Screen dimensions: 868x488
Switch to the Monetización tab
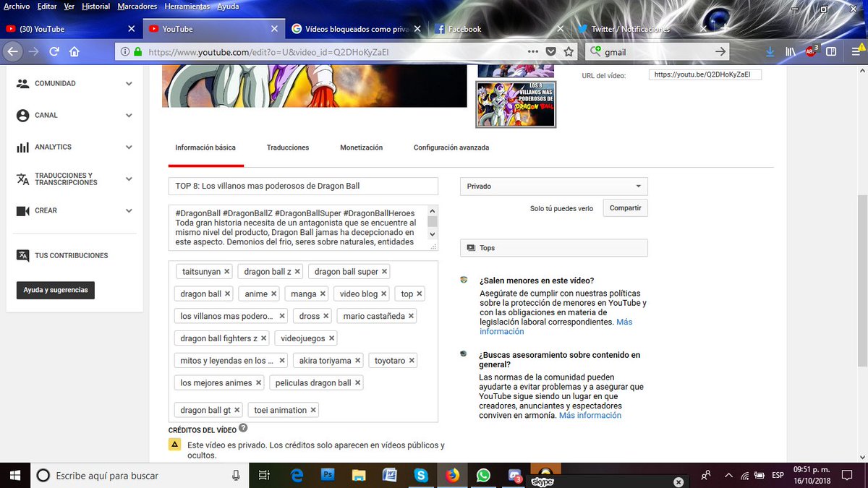361,147
